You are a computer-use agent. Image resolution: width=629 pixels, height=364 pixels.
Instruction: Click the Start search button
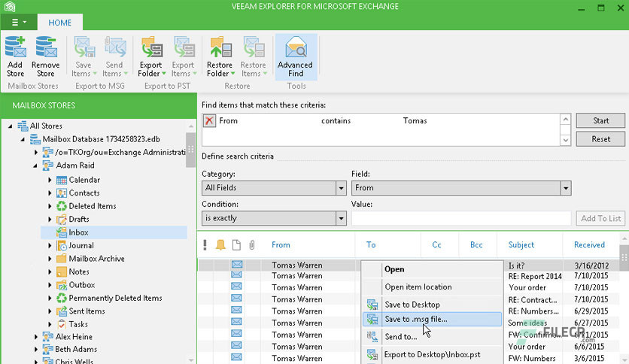click(600, 120)
